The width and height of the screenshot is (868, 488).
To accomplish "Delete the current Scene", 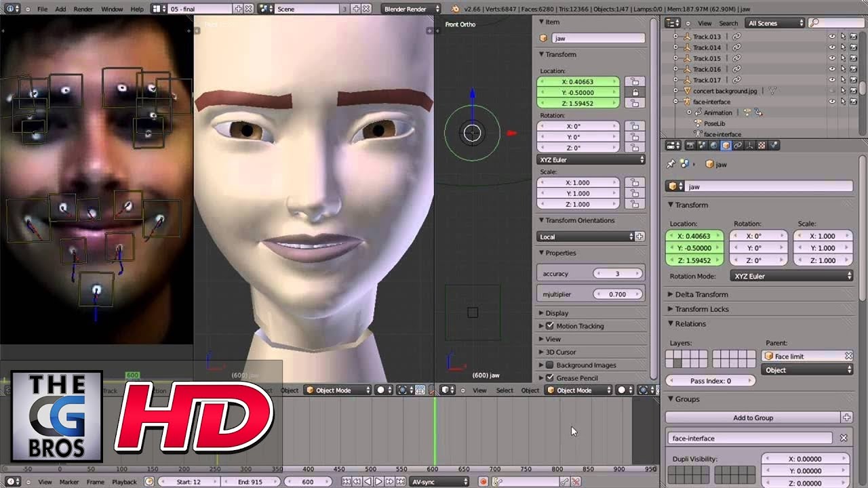I will tap(366, 9).
